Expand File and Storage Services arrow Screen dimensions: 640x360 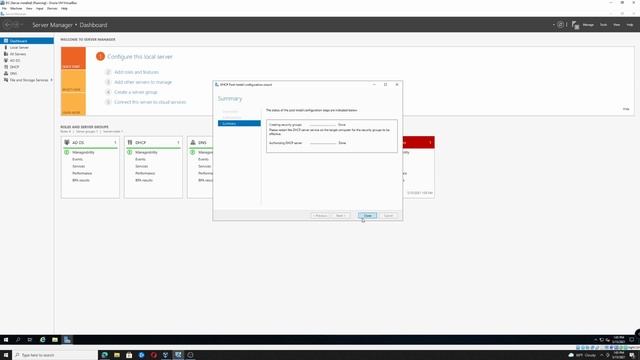point(51,80)
